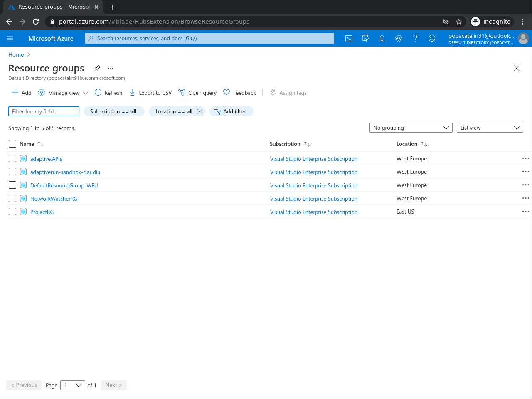Select all resource groups via header checkbox

[x=12, y=143]
